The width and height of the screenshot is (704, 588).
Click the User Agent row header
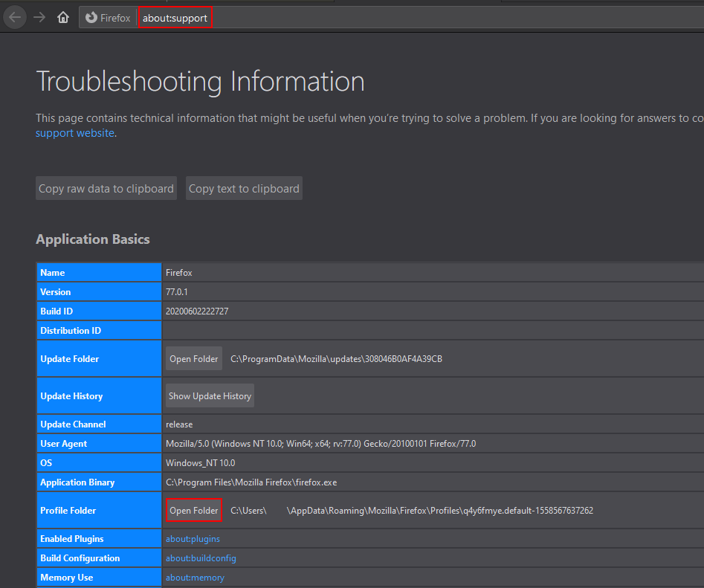tap(99, 444)
